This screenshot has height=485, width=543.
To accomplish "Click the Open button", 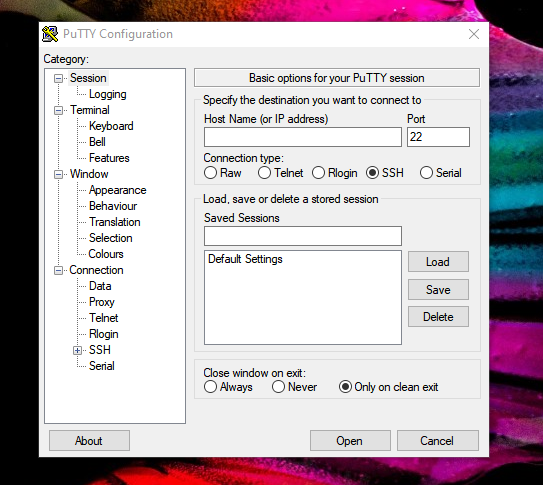I will 350,441.
